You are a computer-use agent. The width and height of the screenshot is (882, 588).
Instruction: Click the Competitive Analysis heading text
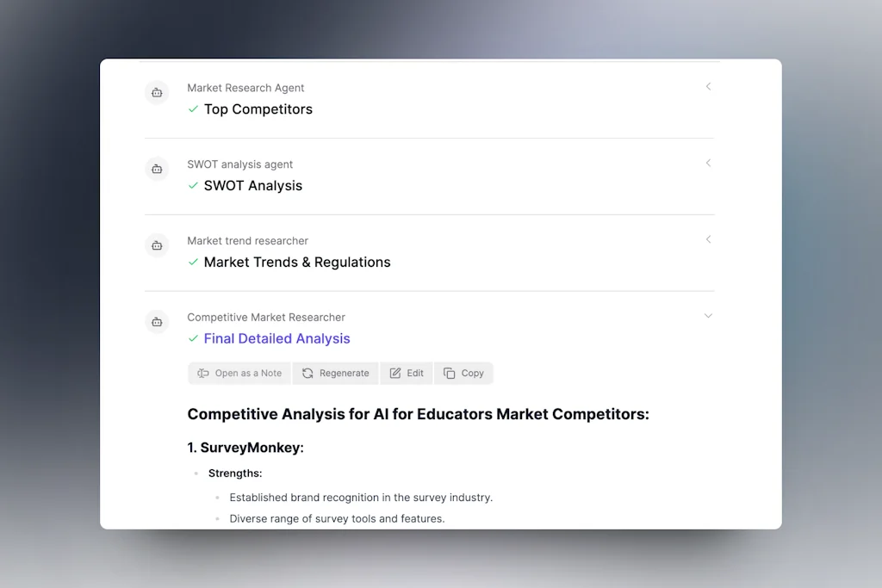pyautogui.click(x=419, y=414)
